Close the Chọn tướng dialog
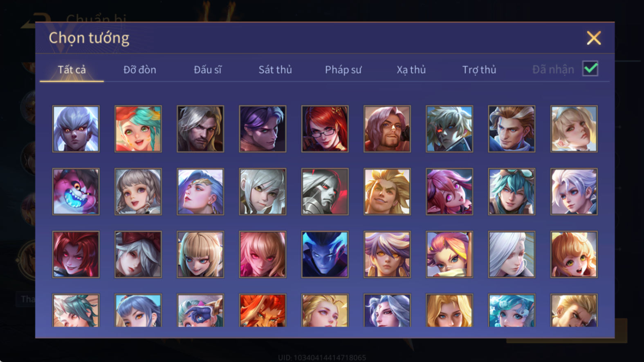Viewport: 644px width, 362px height. (594, 38)
